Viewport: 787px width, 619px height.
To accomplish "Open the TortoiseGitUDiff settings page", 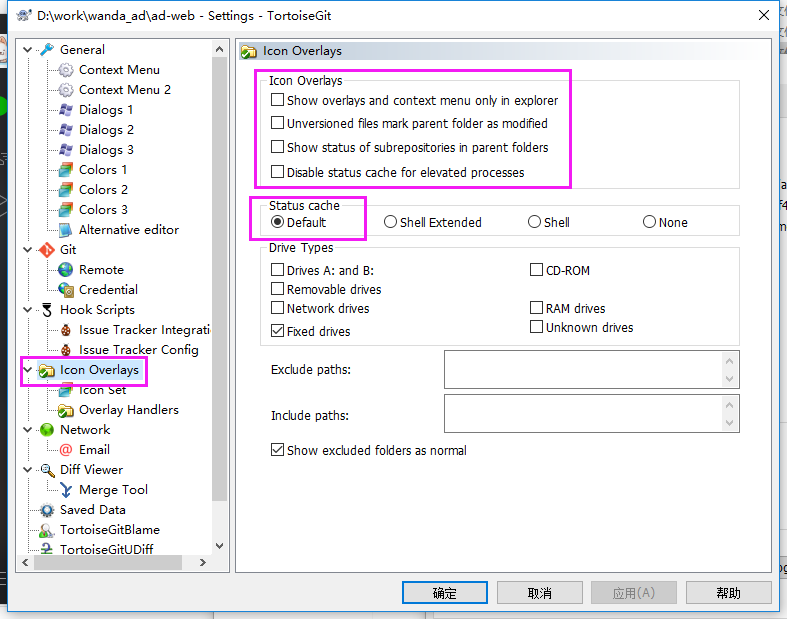I will point(106,549).
